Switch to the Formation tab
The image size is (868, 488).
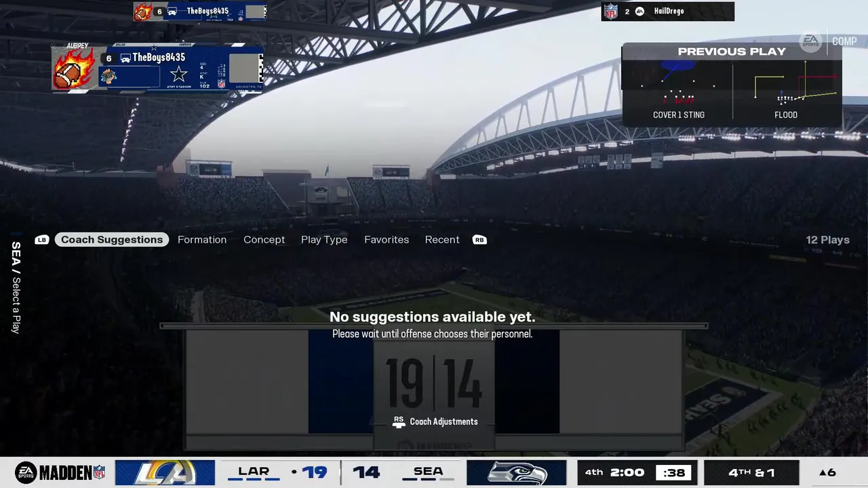point(202,240)
